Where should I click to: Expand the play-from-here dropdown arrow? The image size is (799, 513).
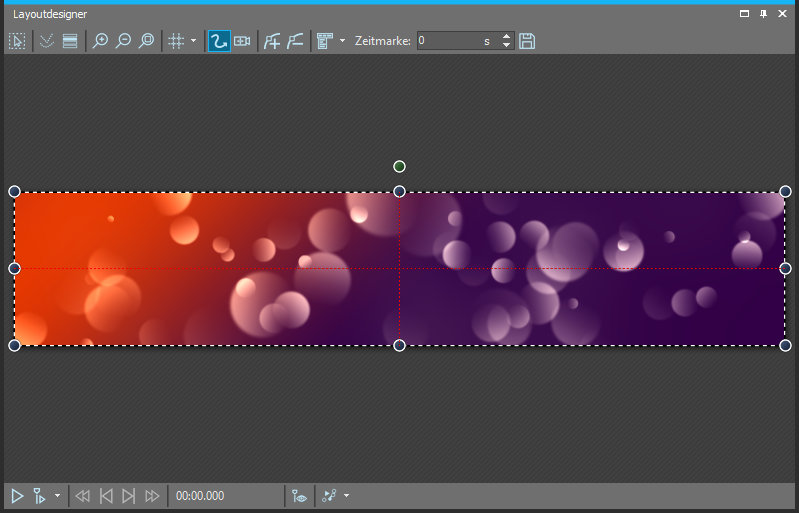[57, 496]
